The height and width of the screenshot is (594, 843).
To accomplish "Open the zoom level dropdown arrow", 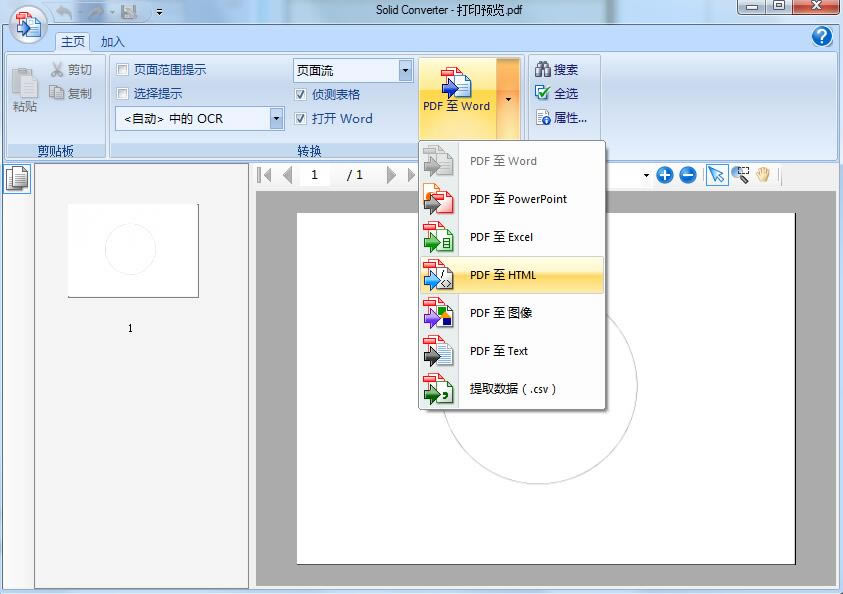I will 646,175.
